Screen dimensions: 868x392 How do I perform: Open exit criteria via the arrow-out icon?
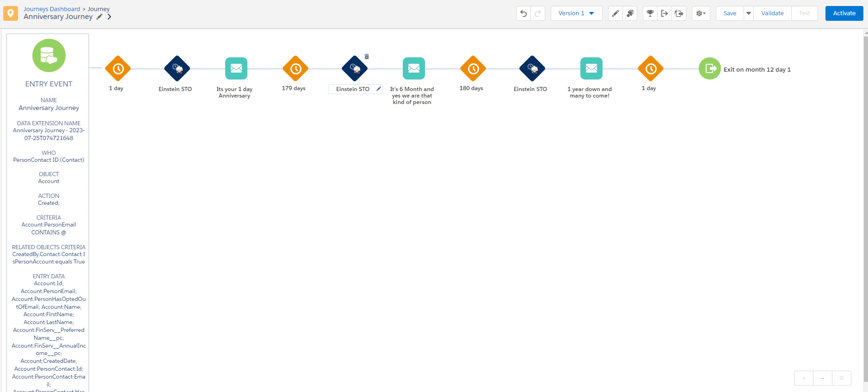664,13
